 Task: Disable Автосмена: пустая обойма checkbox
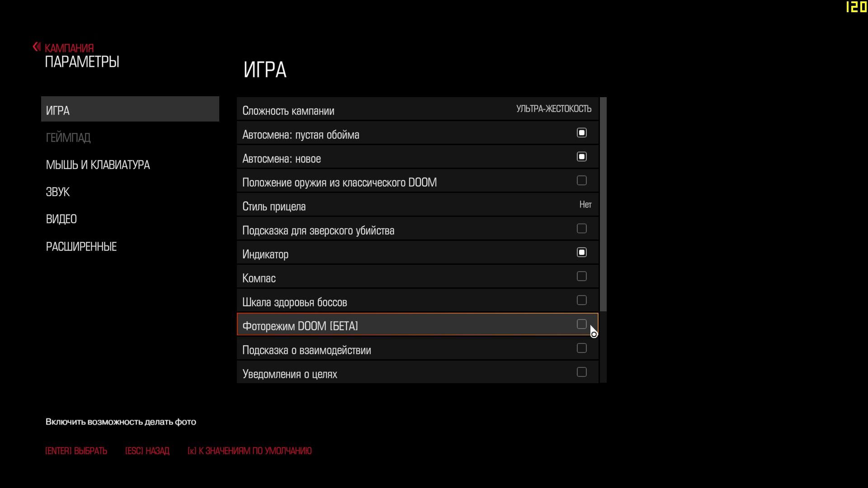(582, 133)
